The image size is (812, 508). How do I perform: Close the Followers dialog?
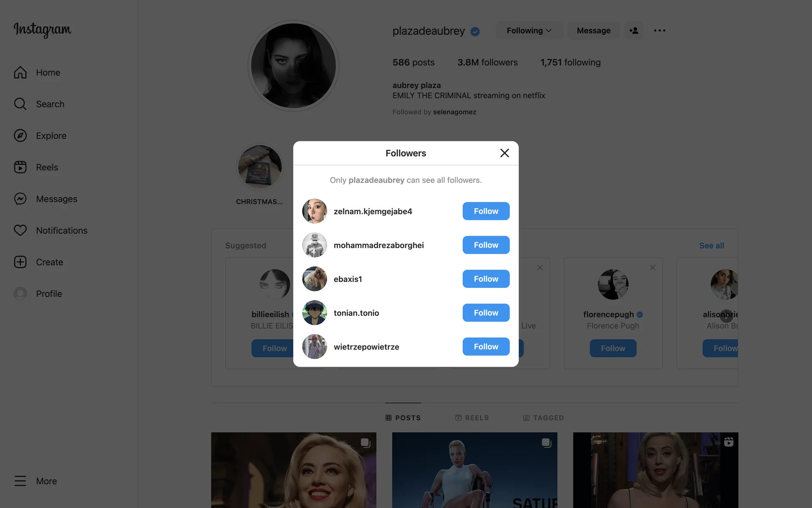504,153
